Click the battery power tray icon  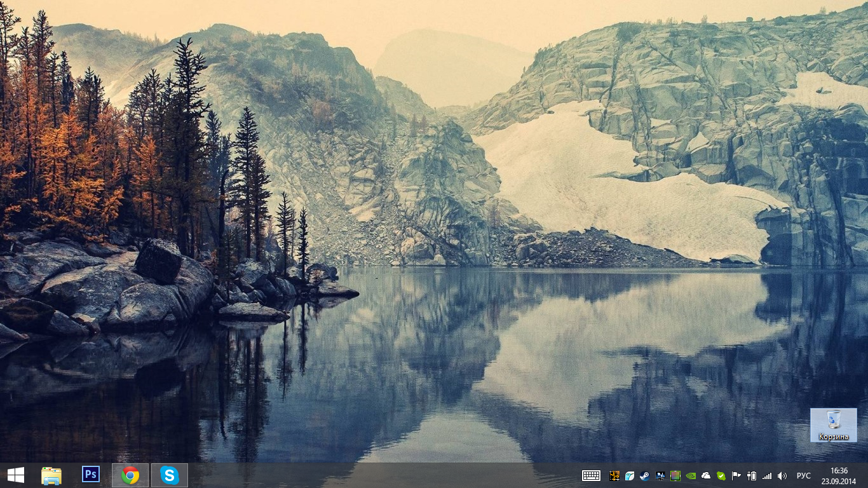point(752,475)
